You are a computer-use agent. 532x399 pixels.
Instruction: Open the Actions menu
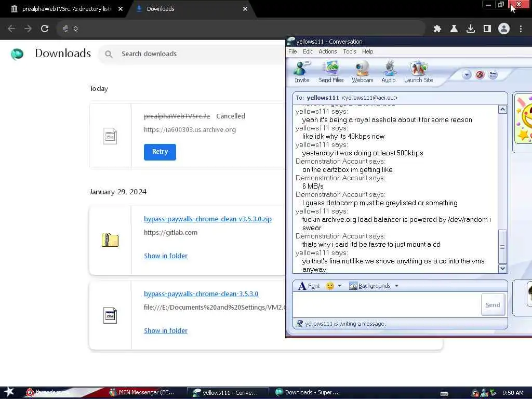[x=327, y=51]
